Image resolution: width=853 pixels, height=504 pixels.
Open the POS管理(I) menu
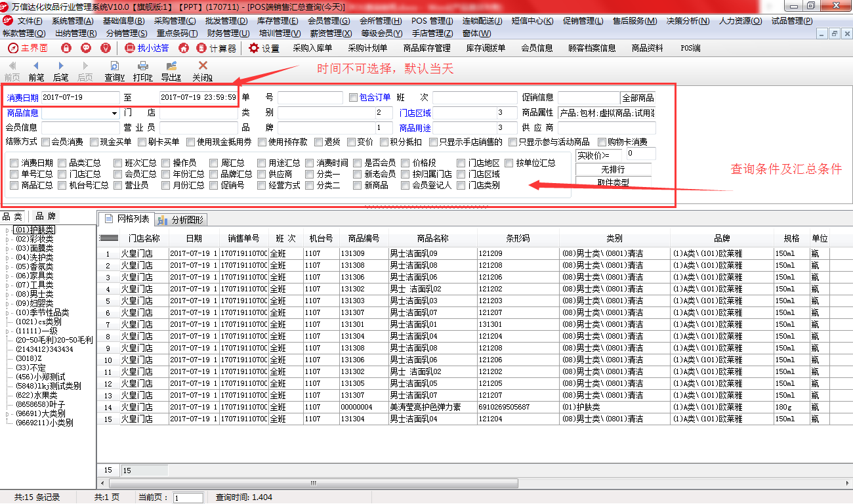(432, 21)
